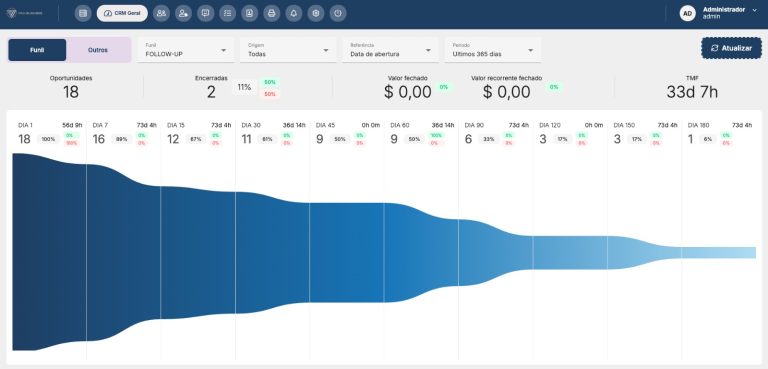Click the Valor recorrente fechado amount

pos(506,92)
